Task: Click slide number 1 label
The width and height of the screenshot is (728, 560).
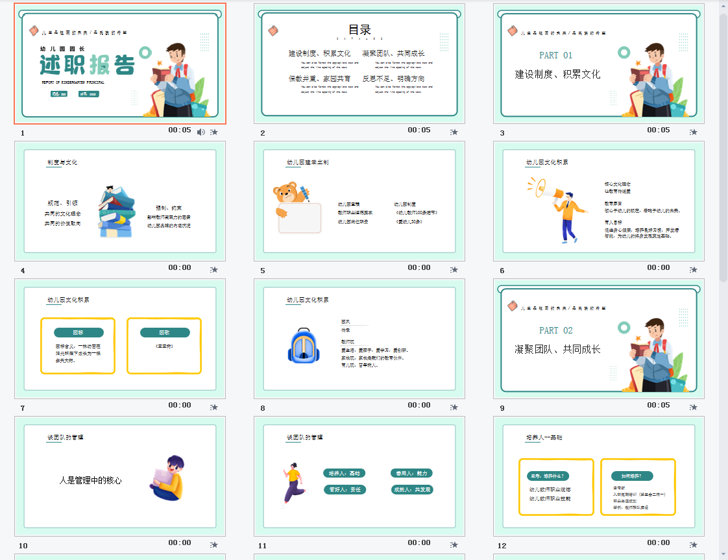Action: [x=22, y=133]
